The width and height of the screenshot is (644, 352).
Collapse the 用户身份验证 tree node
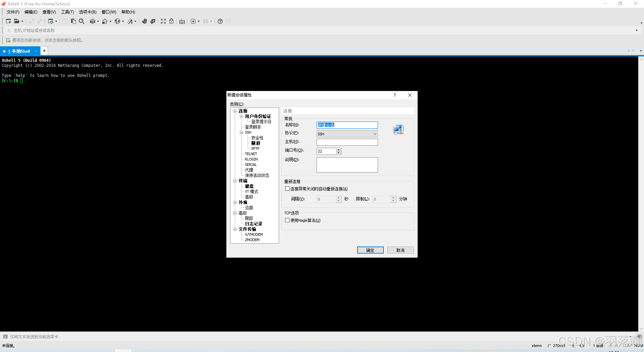click(241, 116)
